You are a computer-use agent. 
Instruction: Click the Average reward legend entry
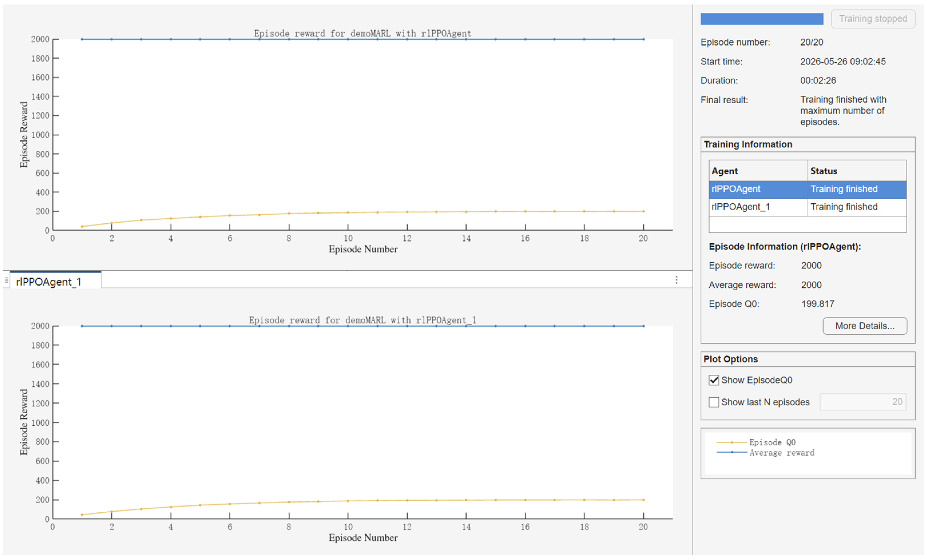pos(766,452)
